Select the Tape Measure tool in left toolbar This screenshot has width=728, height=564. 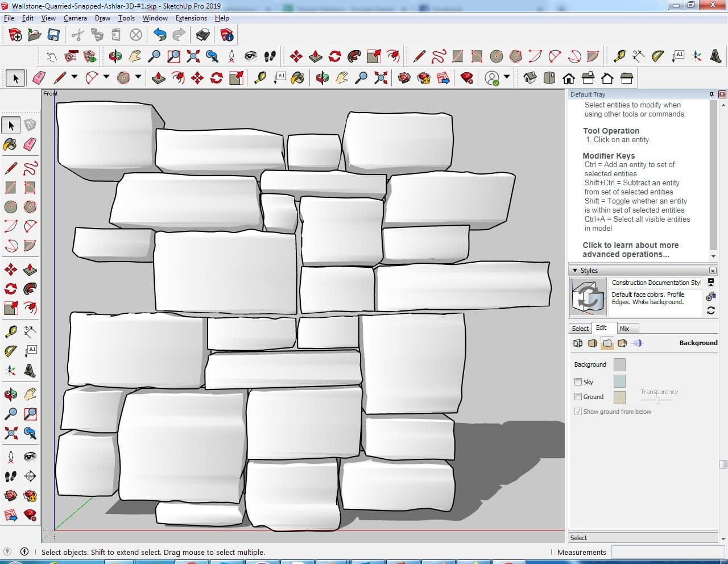(10, 331)
